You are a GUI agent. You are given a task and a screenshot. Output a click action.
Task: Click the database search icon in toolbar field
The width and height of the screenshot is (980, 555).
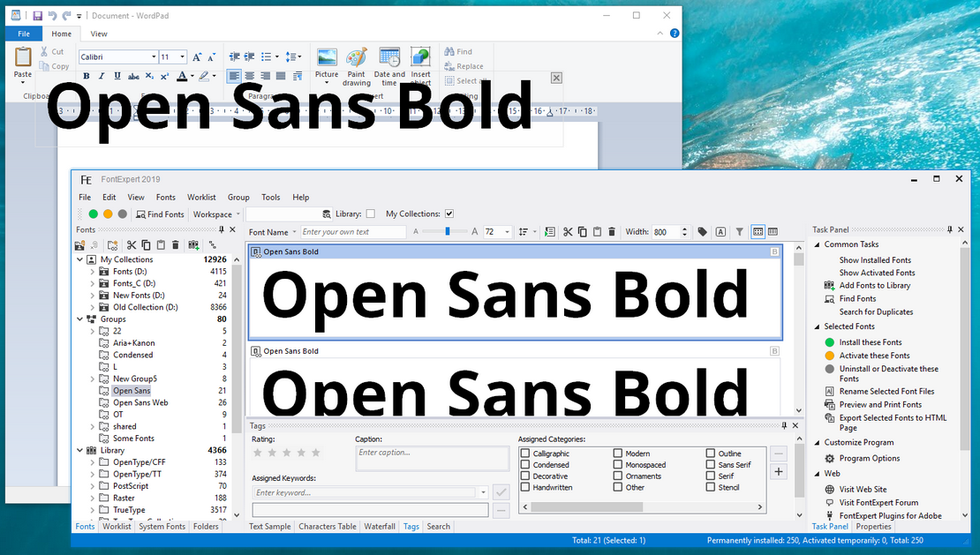pyautogui.click(x=327, y=214)
